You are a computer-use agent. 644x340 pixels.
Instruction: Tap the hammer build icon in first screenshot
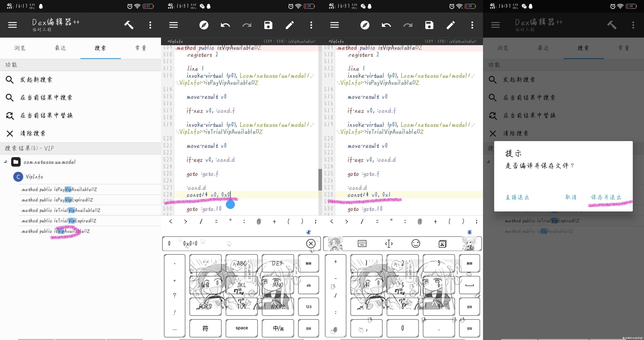pyautogui.click(x=129, y=25)
